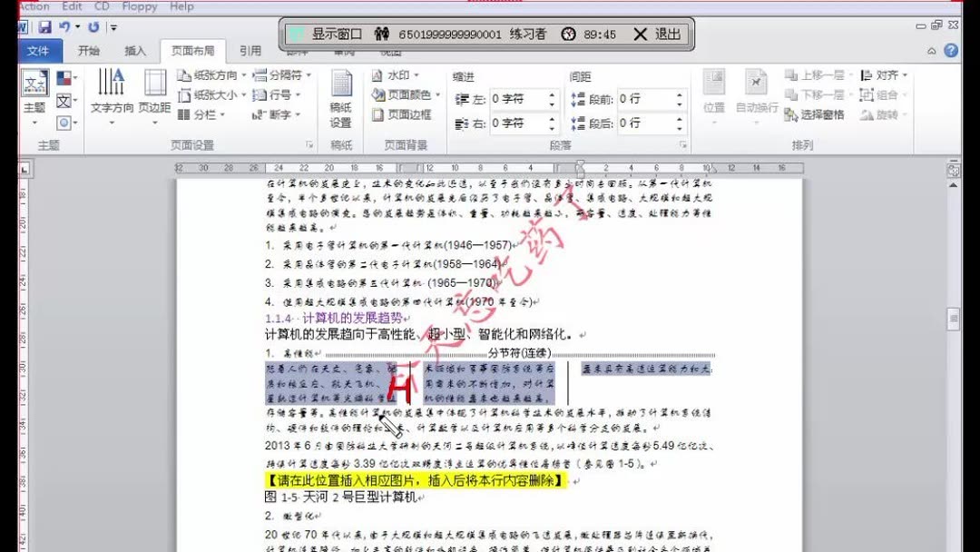980x552 pixels.
Task: Toggle the ribbon minimize arrow
Action: click(933, 51)
